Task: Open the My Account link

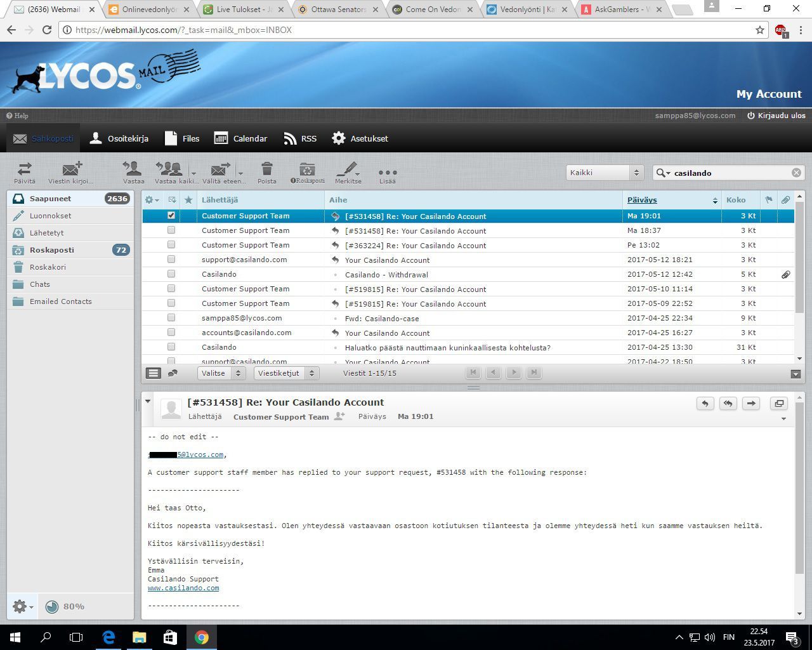Action: pyautogui.click(x=769, y=94)
